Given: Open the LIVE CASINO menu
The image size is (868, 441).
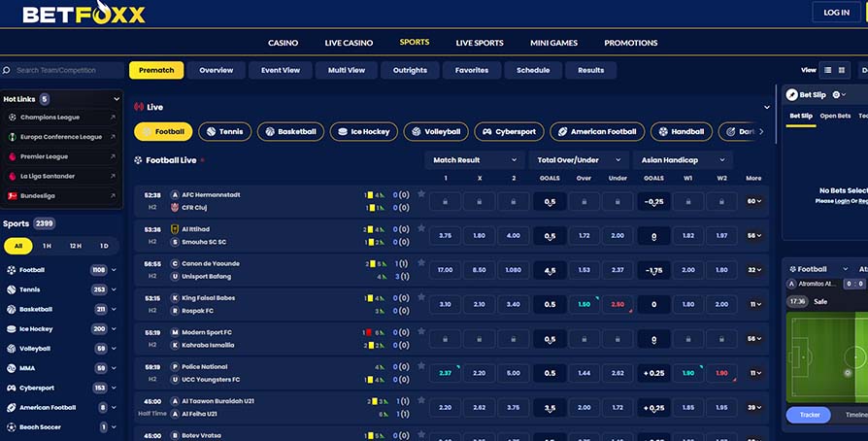Looking at the screenshot, I should [349, 43].
